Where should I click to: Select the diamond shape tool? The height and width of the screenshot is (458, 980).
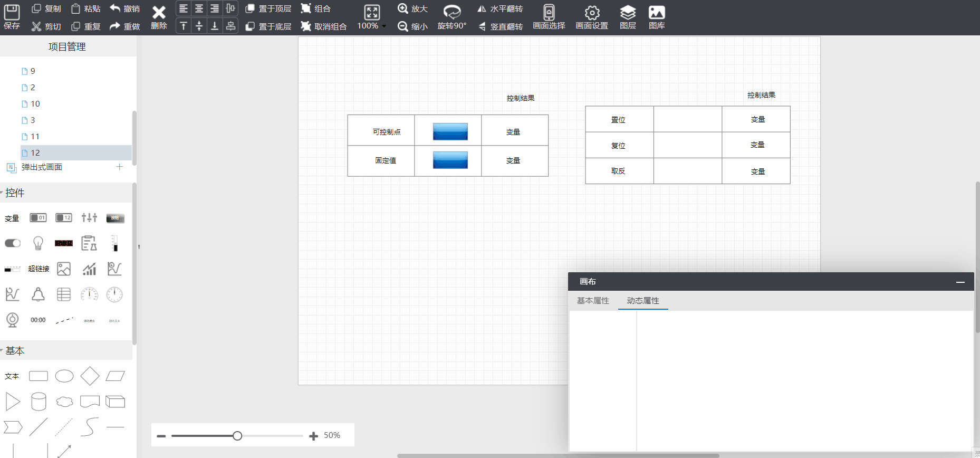coord(90,376)
